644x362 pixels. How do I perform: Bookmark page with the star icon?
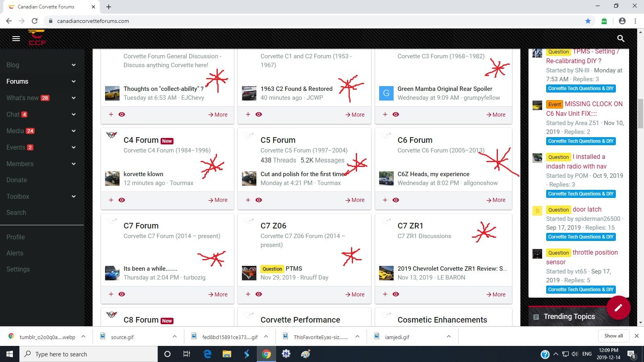[588, 21]
